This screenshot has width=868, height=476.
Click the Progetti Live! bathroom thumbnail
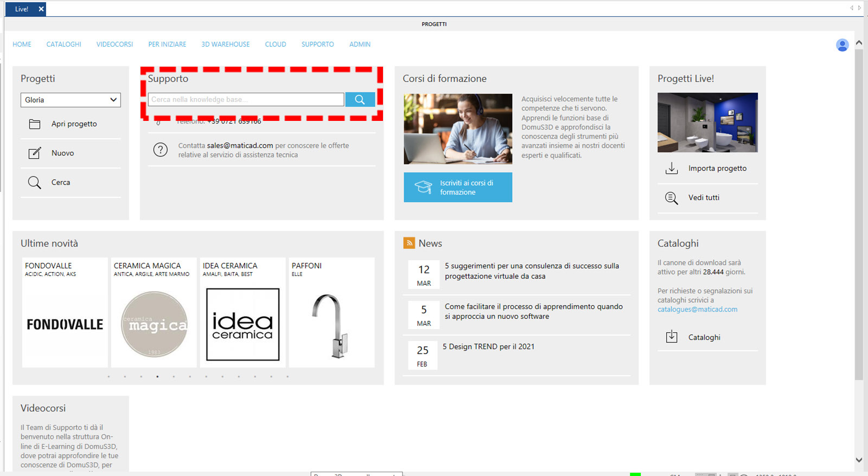[707, 123]
